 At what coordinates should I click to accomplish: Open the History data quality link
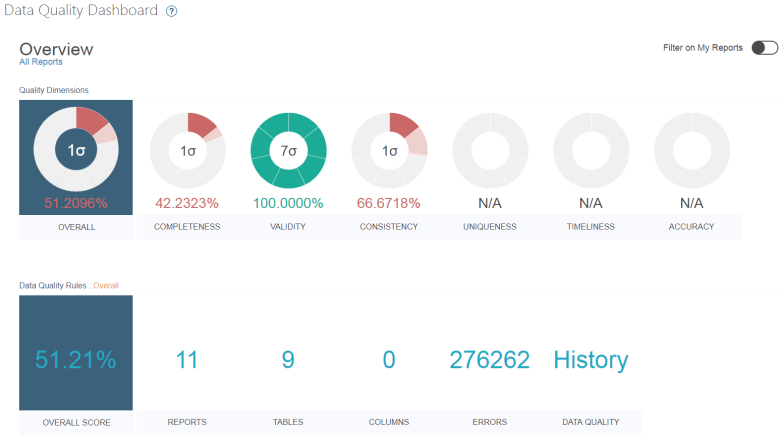point(591,360)
